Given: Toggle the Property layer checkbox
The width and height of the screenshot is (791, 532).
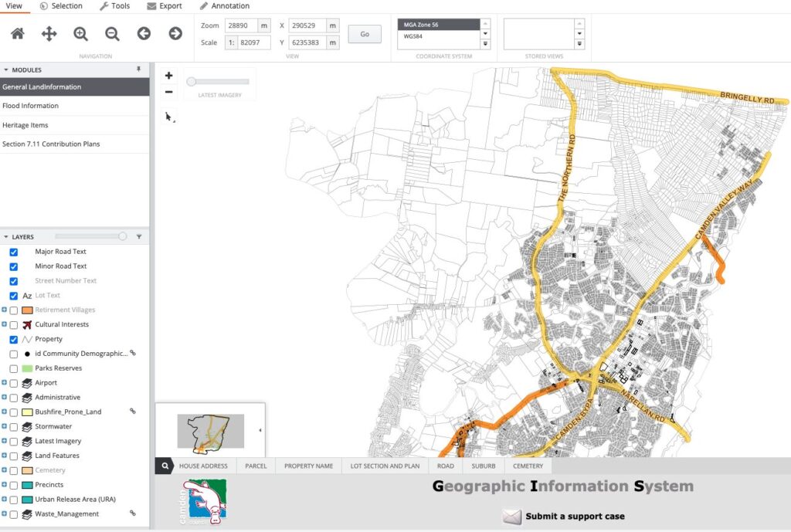Looking at the screenshot, I should pos(14,339).
